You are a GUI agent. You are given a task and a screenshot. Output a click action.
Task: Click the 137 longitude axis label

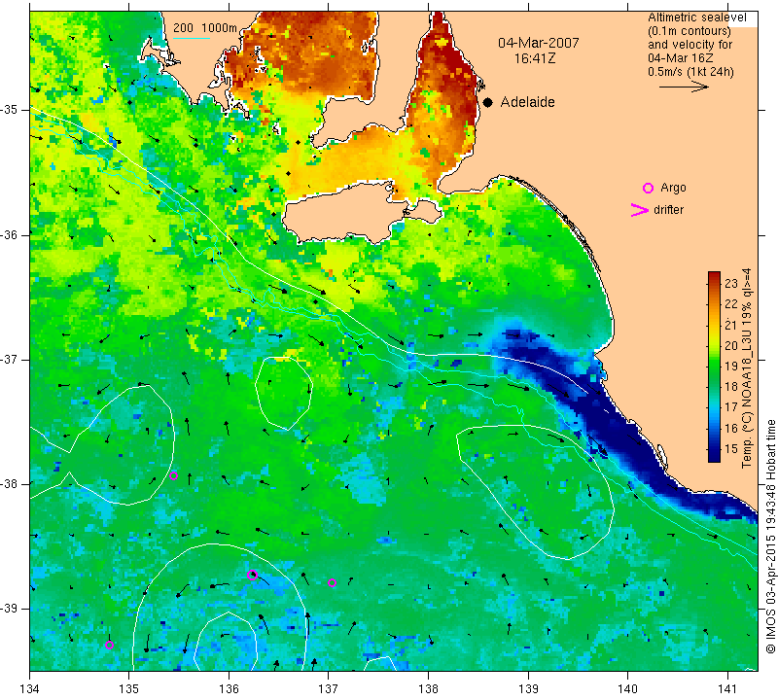click(329, 689)
